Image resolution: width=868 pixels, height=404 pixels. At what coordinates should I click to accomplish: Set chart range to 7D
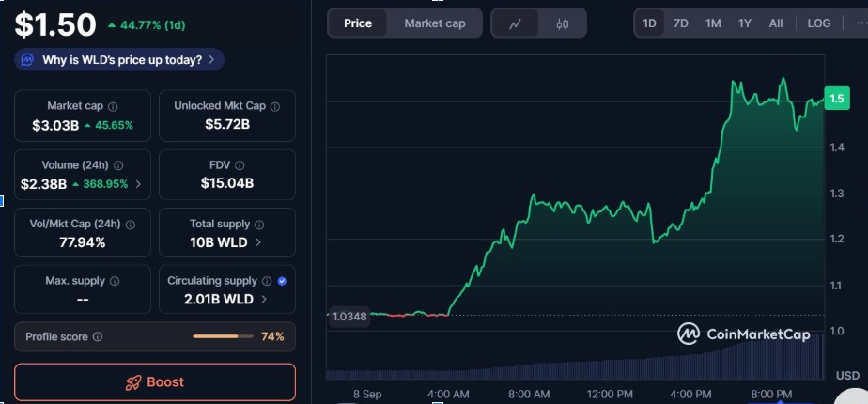680,23
